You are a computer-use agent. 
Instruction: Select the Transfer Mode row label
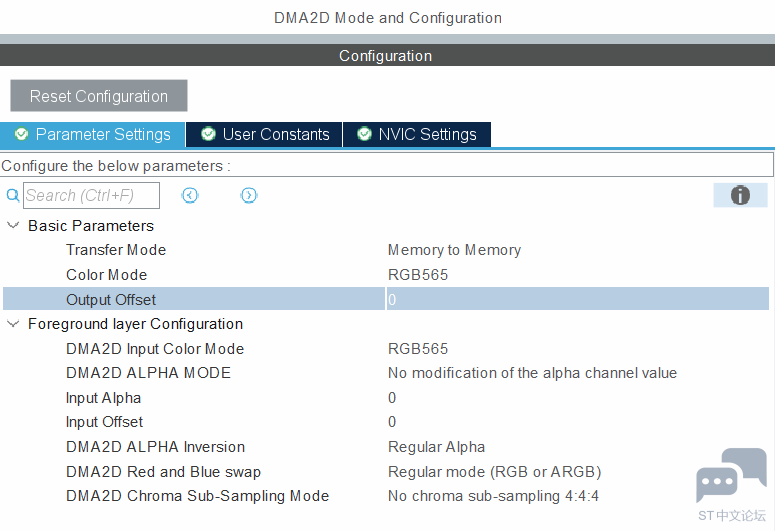tap(116, 250)
